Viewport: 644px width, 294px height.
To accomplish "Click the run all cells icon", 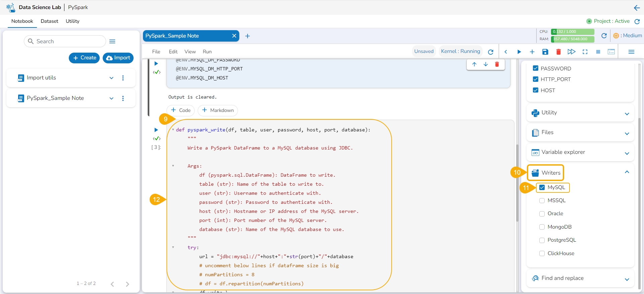I will coord(571,52).
